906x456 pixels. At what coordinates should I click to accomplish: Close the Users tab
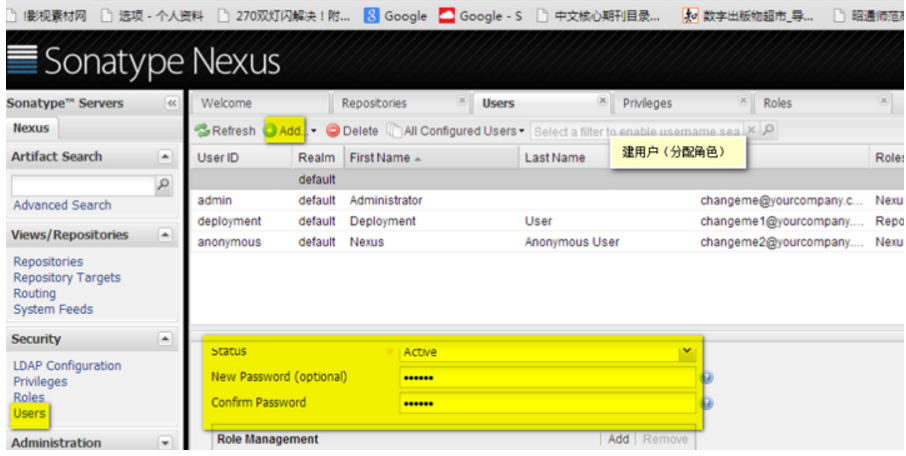(602, 101)
